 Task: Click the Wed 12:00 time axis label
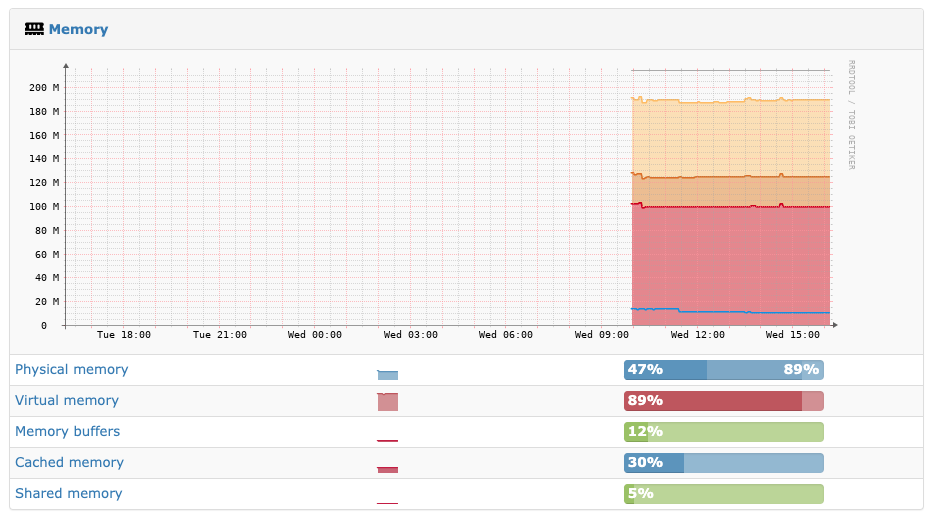(x=697, y=335)
